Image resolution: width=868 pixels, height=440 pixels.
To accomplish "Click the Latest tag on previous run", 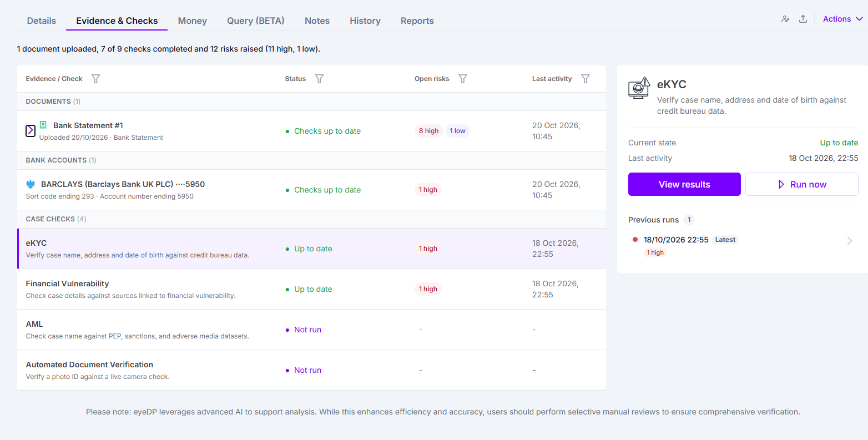I will coord(725,240).
